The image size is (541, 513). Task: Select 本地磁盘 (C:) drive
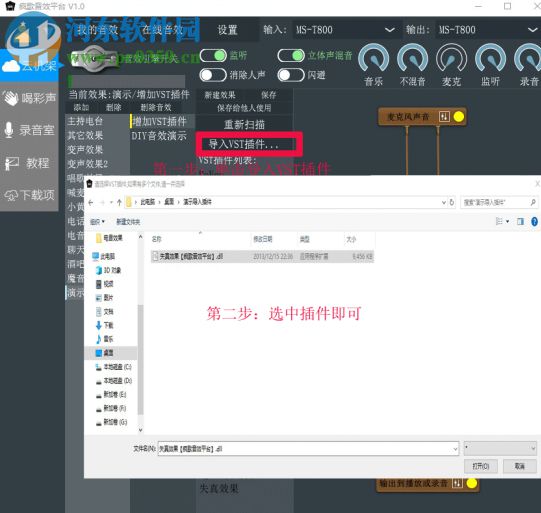[114, 367]
